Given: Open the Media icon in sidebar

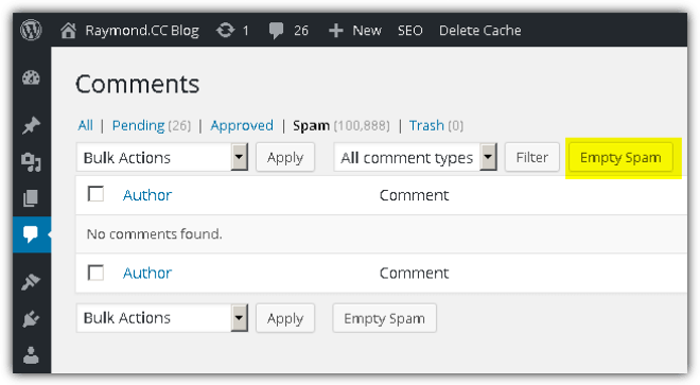Looking at the screenshot, I should coord(31,162).
